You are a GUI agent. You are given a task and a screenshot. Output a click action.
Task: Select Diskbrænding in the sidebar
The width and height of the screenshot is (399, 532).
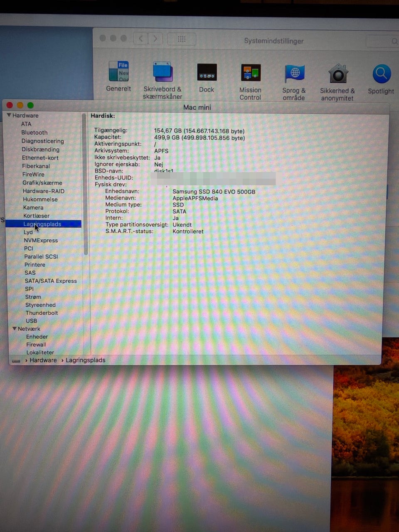tap(41, 149)
